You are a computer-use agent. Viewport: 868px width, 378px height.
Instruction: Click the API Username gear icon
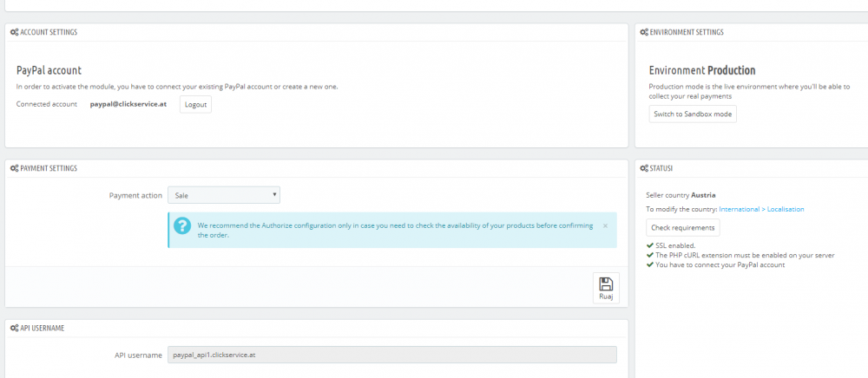click(14, 328)
